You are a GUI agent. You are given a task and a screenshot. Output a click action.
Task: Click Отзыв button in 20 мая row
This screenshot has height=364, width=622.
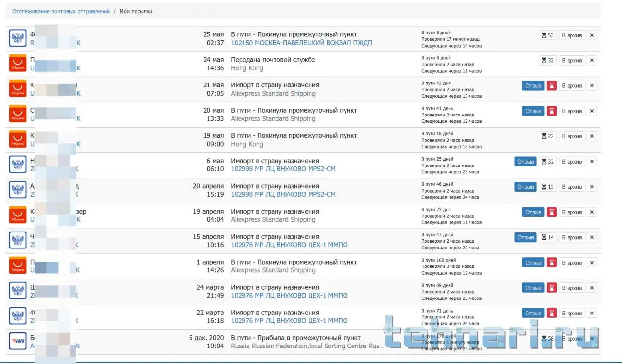tap(533, 111)
